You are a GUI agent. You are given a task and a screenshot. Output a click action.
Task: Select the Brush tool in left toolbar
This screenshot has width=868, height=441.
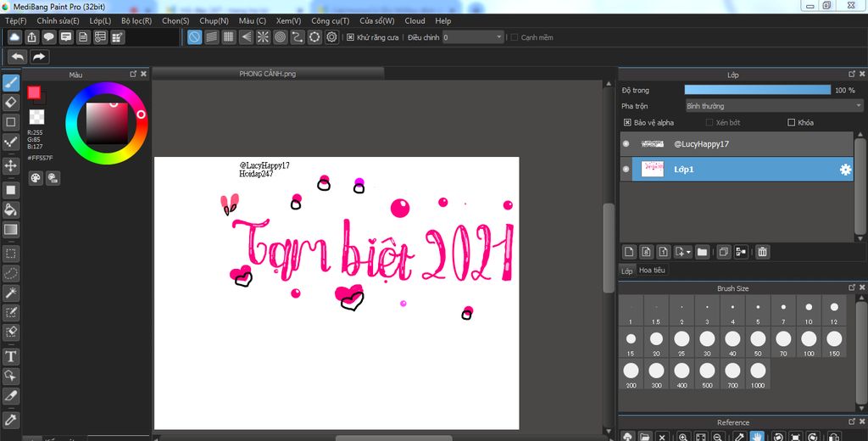point(11,83)
